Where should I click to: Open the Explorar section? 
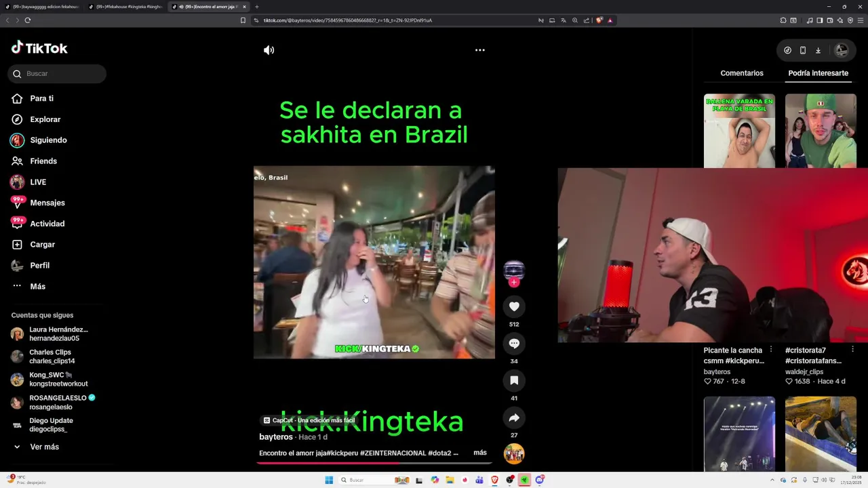click(x=45, y=119)
